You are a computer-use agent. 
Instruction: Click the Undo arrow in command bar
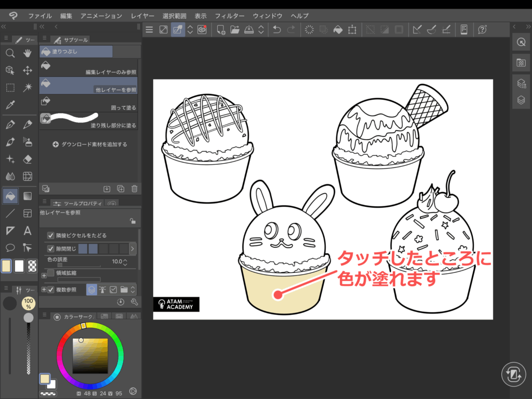(277, 30)
